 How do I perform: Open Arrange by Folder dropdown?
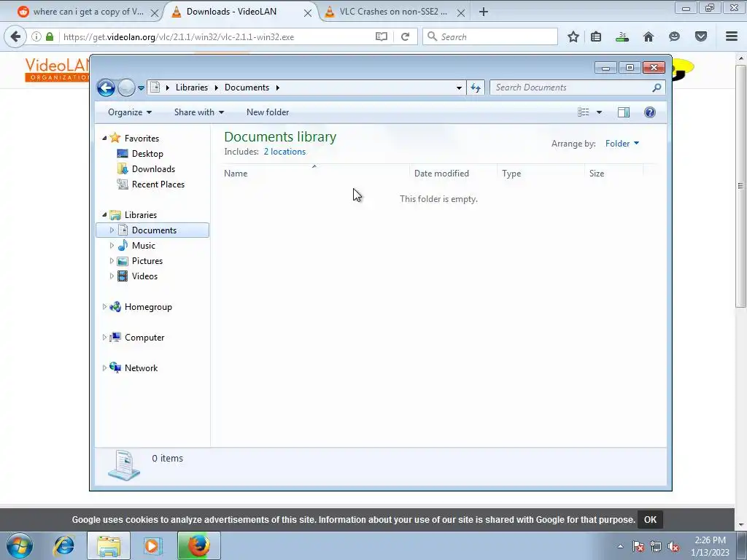(622, 144)
